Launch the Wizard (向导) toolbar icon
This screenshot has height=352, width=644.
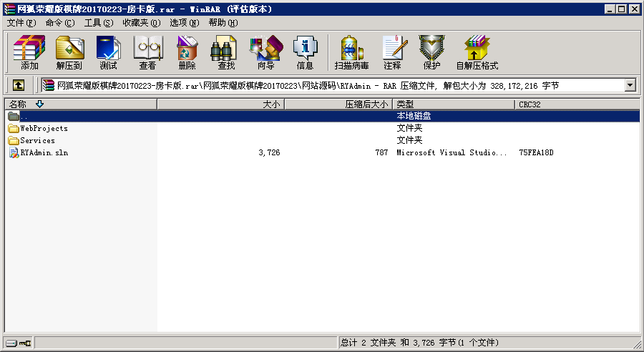265,52
